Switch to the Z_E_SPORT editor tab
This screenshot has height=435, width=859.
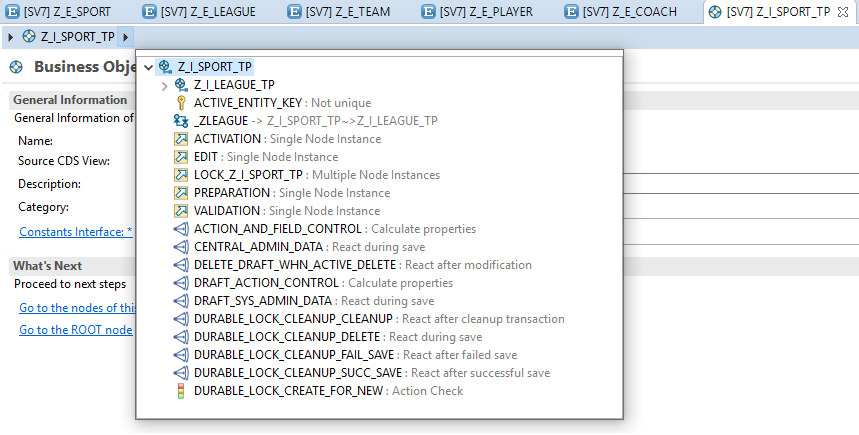point(58,12)
